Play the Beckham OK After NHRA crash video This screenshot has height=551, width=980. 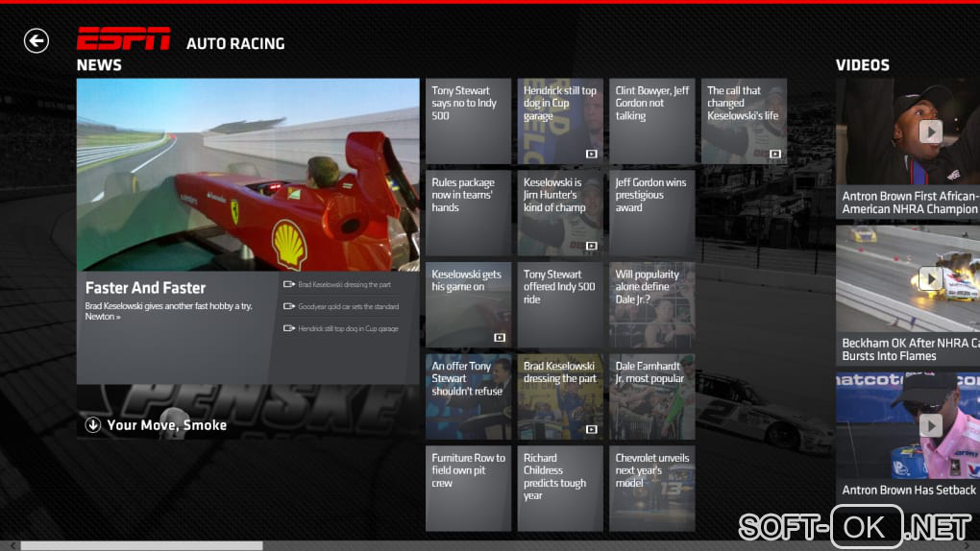click(x=930, y=278)
